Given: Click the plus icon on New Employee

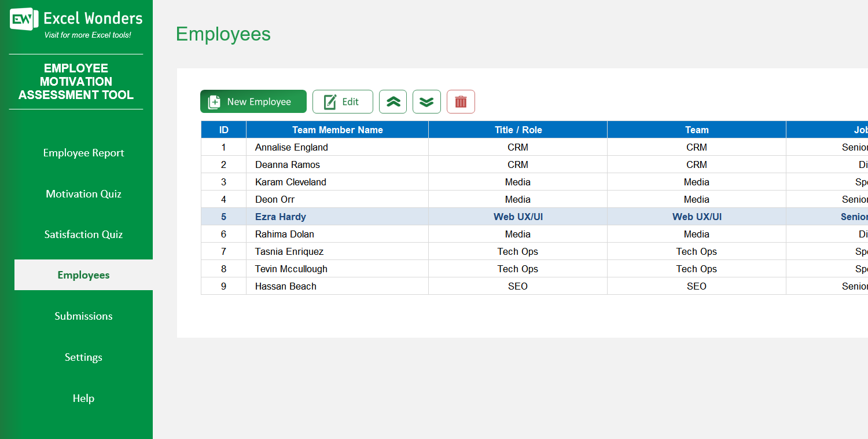Looking at the screenshot, I should 214,101.
